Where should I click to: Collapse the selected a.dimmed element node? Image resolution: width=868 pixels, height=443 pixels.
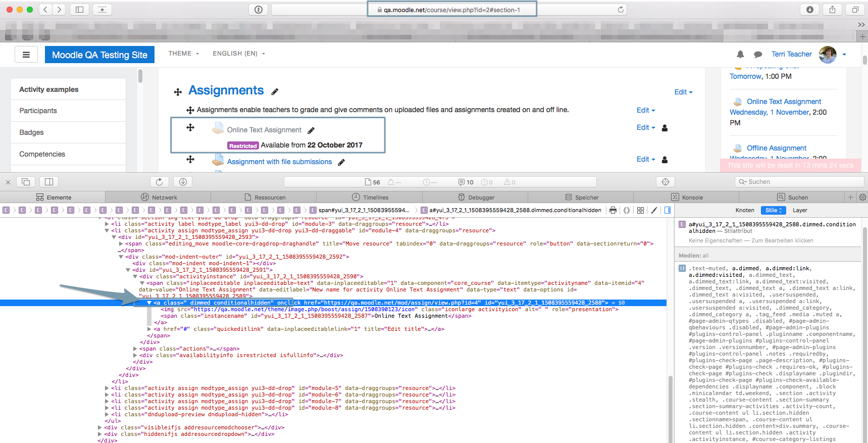[x=149, y=303]
